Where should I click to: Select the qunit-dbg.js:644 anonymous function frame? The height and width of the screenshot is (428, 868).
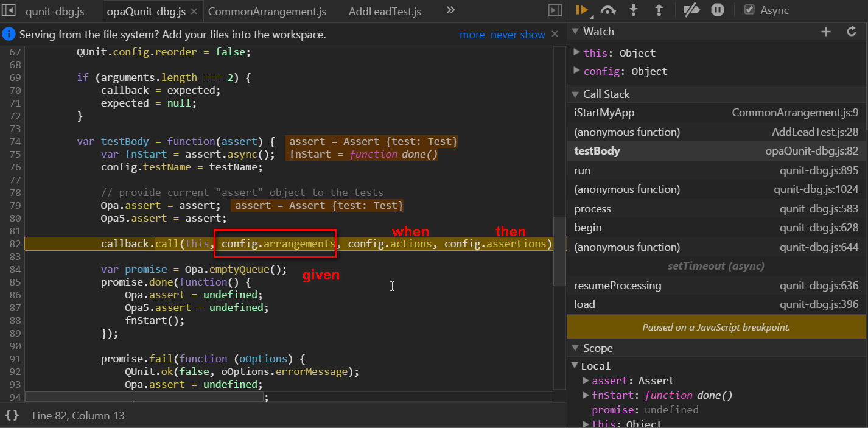717,247
